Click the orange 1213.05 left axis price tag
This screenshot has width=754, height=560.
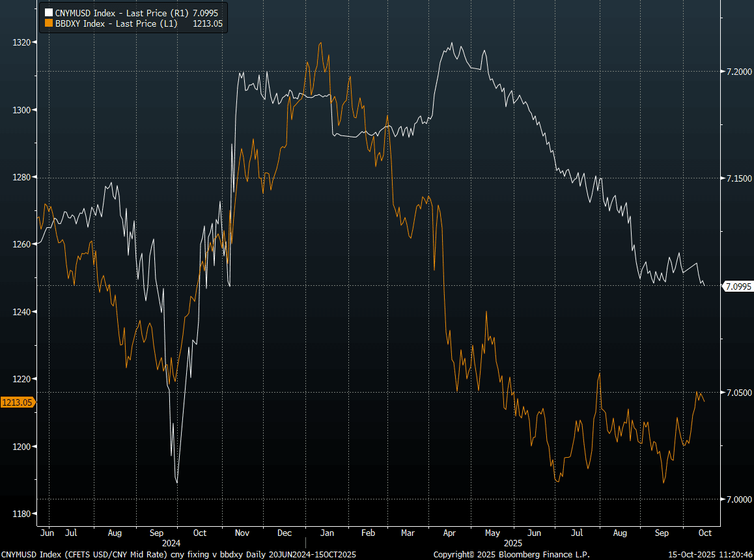pos(18,402)
